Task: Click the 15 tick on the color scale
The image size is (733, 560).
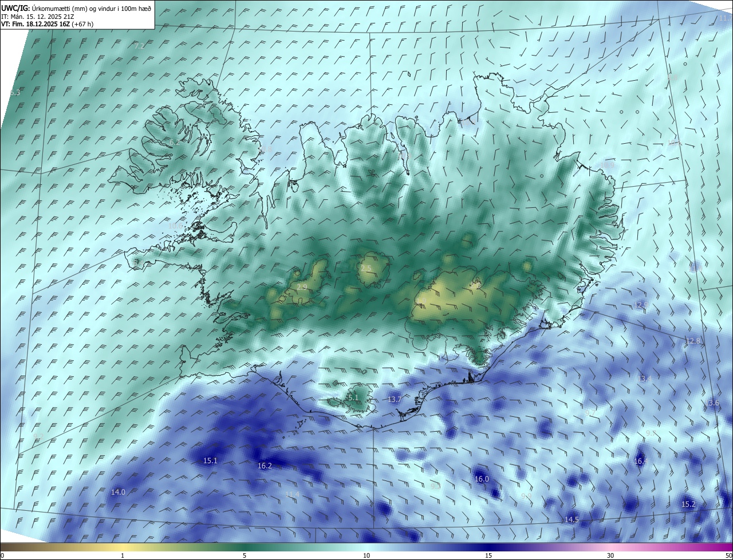Action: pos(488,555)
